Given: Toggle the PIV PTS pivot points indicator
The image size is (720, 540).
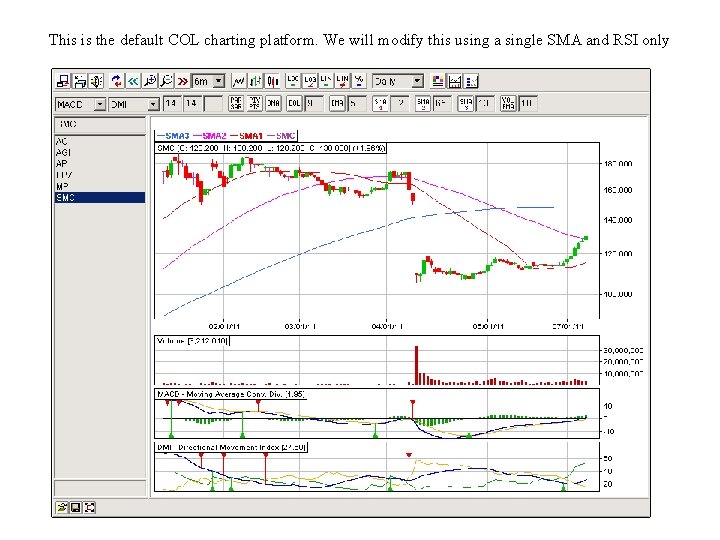Looking at the screenshot, I should coord(255,103).
